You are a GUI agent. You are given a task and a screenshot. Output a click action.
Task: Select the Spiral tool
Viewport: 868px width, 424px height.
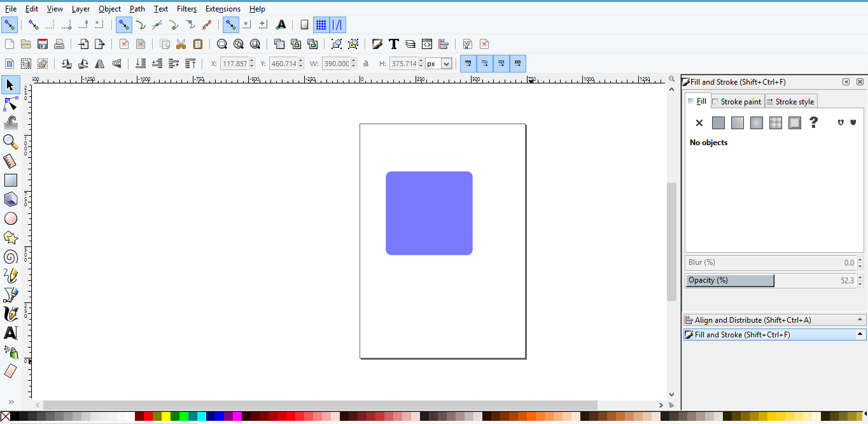click(x=10, y=257)
